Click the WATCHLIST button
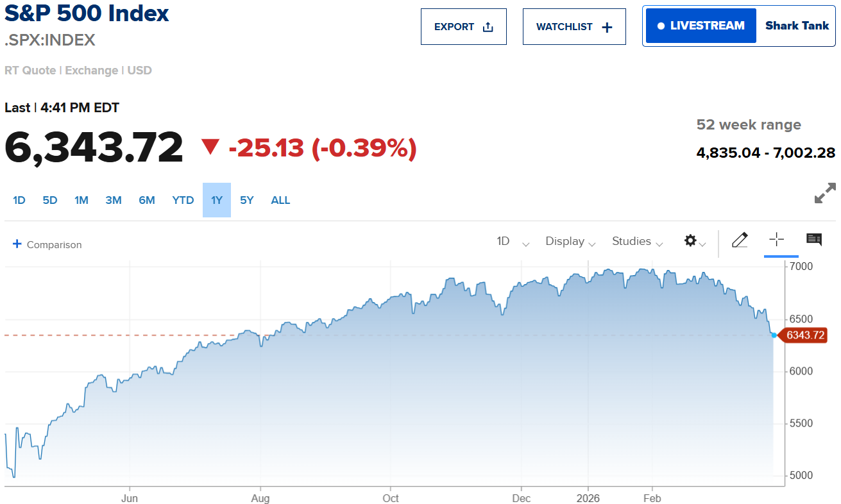The width and height of the screenshot is (841, 504). (x=573, y=26)
